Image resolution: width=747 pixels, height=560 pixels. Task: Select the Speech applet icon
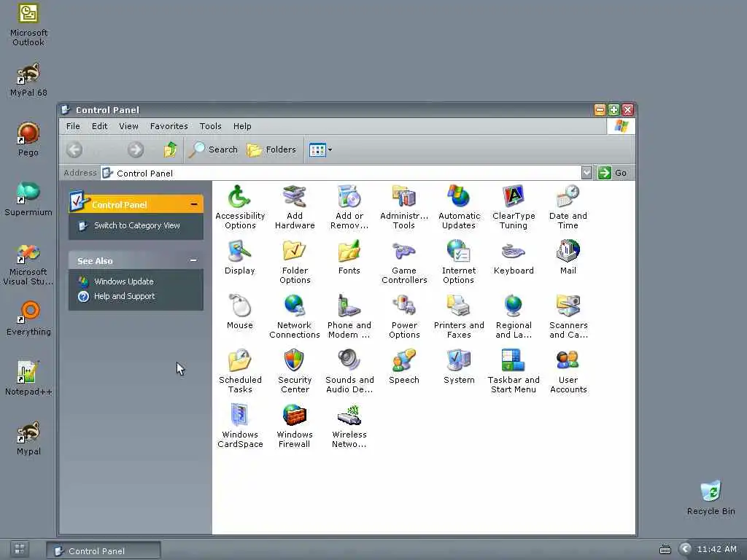click(404, 360)
